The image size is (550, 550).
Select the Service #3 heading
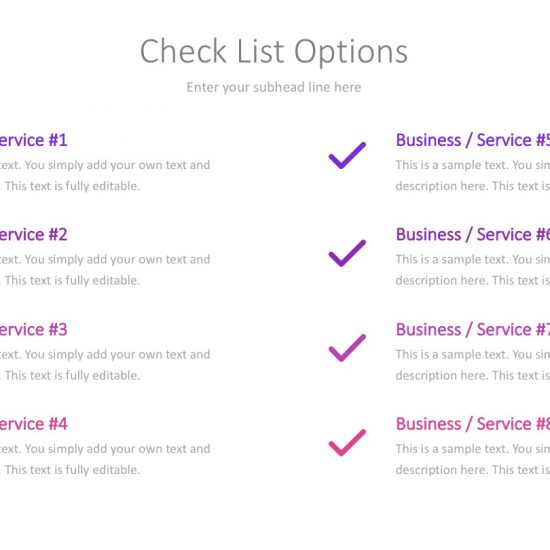pyautogui.click(x=33, y=329)
